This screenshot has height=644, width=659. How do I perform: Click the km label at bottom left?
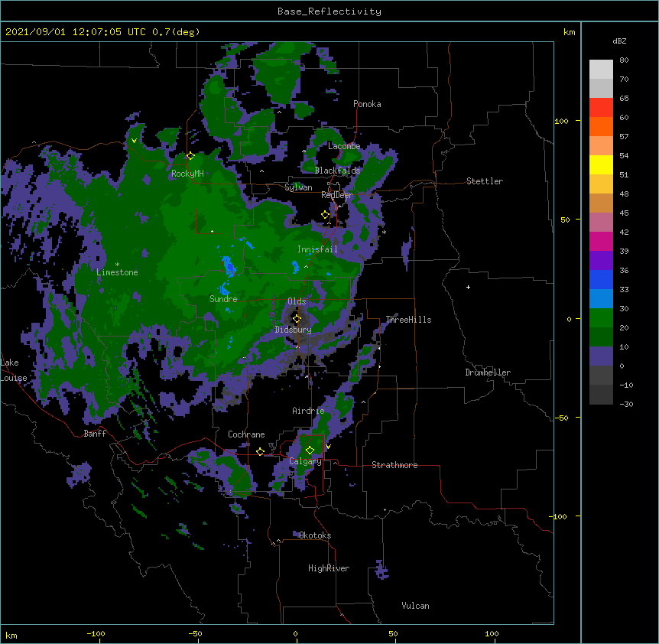coord(11,635)
